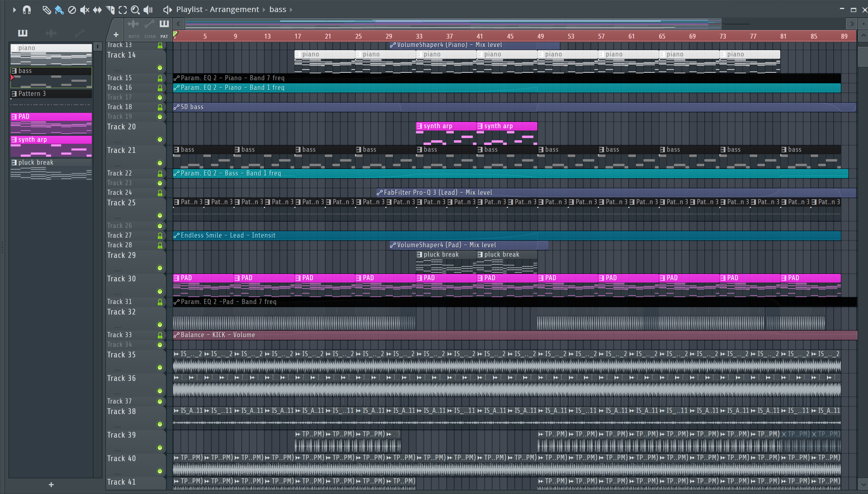This screenshot has height=494, width=868.
Task: Click the picker panel scrollbar handle
Action: coord(97,46)
